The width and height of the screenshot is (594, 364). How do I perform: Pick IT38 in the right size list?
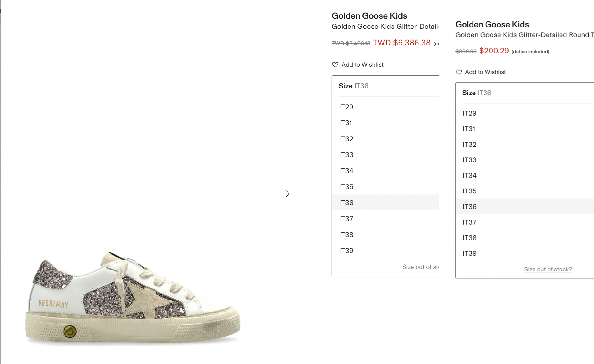[469, 238]
